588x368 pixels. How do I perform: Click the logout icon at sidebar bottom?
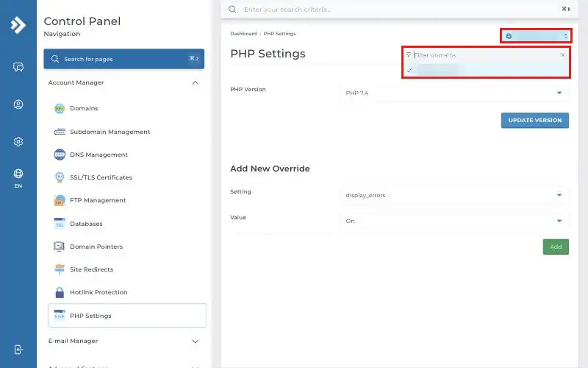(18, 350)
